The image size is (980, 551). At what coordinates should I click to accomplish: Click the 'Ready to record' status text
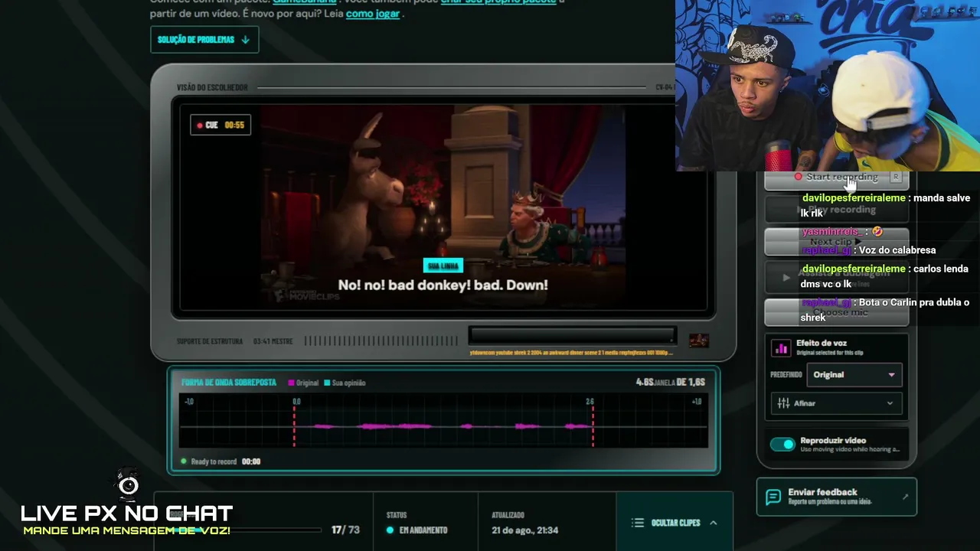pos(214,461)
